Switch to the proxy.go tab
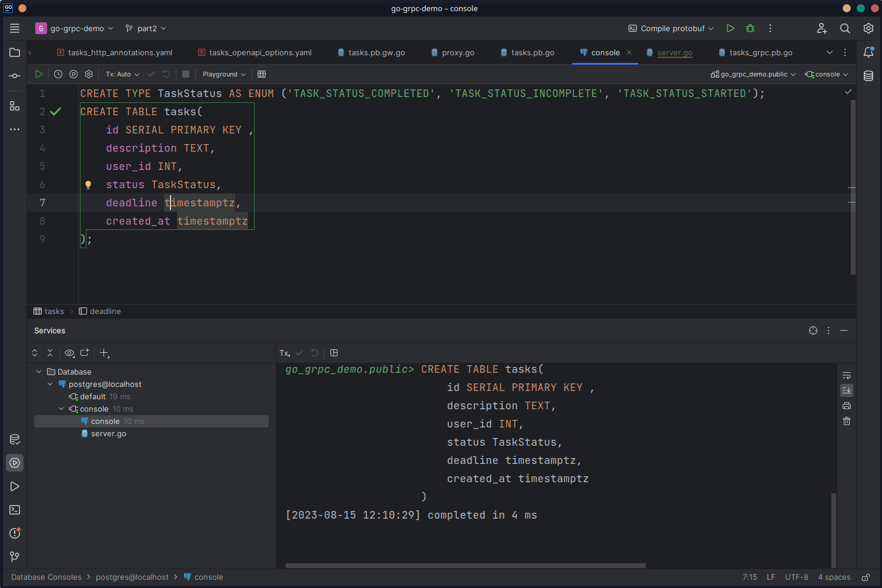The image size is (882, 588). click(x=457, y=52)
